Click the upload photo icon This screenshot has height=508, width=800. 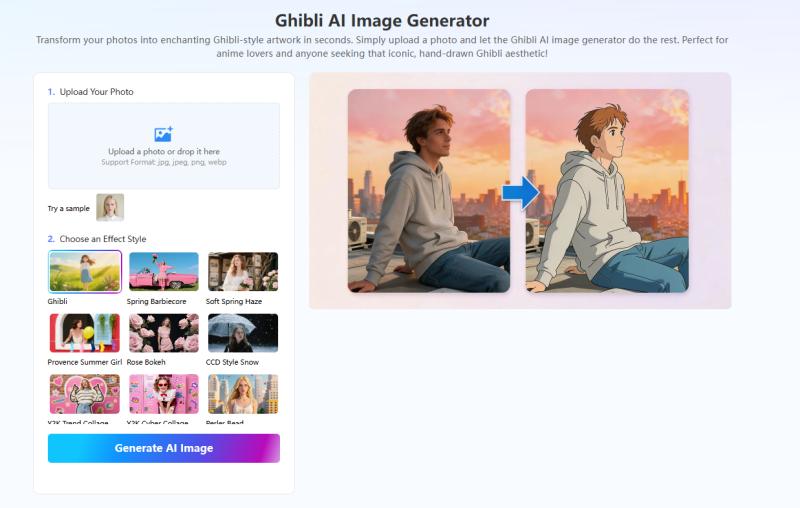(163, 134)
